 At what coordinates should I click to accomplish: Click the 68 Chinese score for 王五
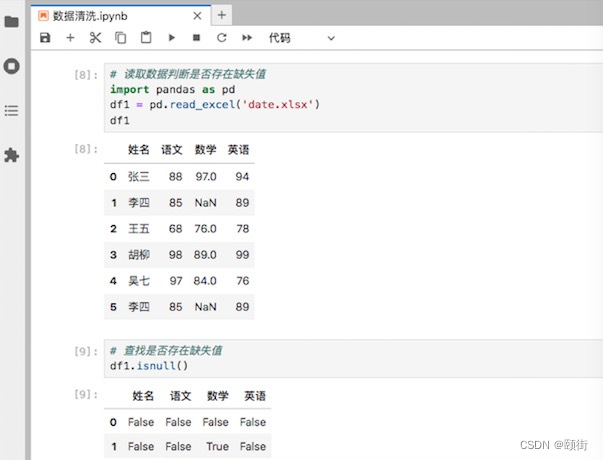pos(175,229)
